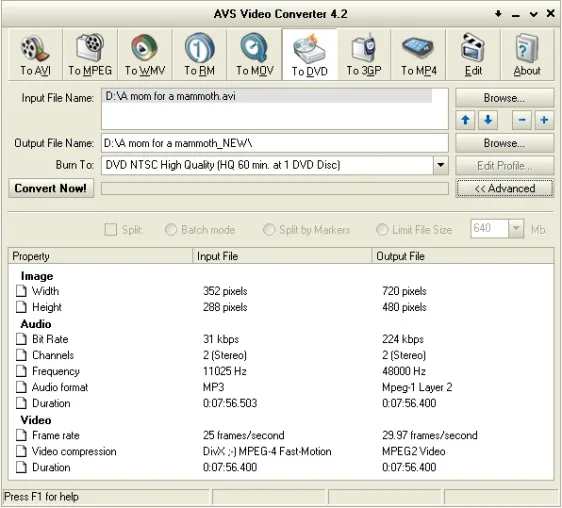
Task: Select the Batch mode radio button
Action: point(171,229)
